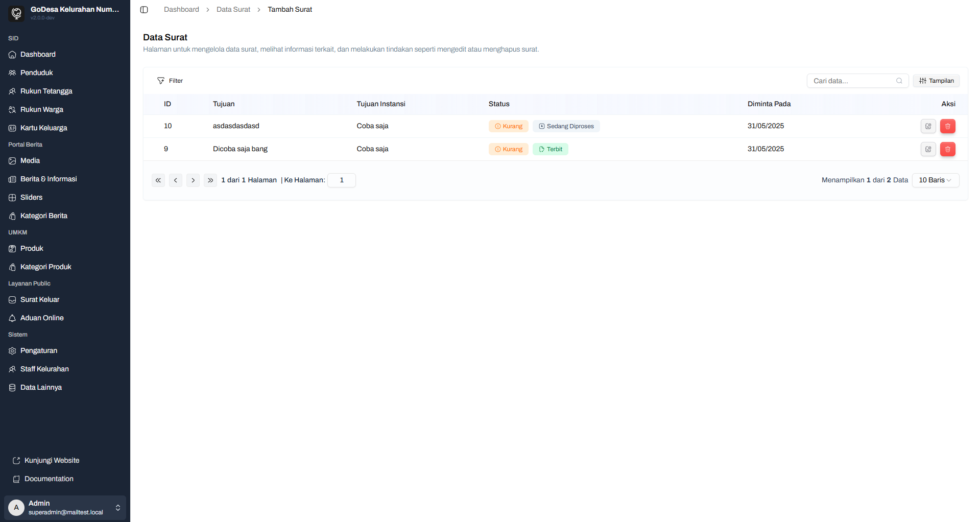The image size is (980, 522).
Task: Jump to the first page
Action: click(x=158, y=180)
